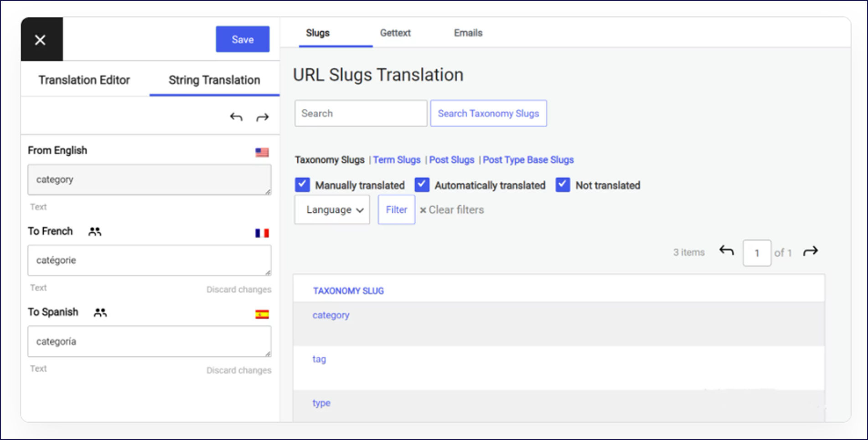
Task: Open the Language dropdown
Action: [x=331, y=210]
